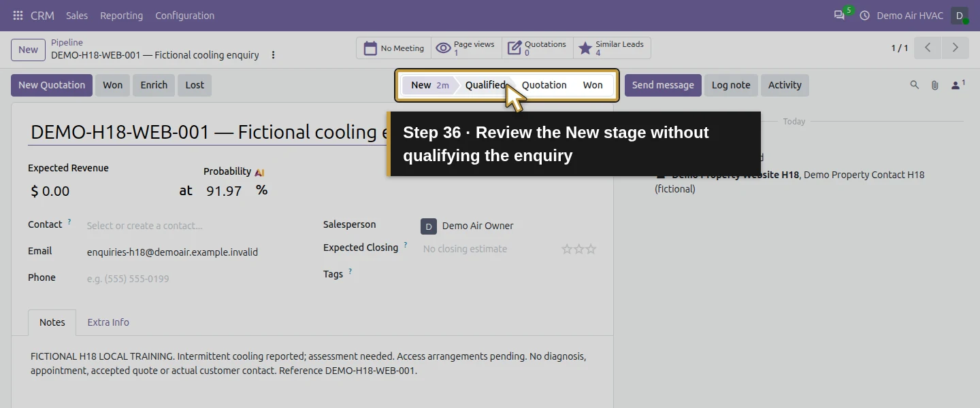Click the Email field
980x408 pixels.
pyautogui.click(x=193, y=252)
